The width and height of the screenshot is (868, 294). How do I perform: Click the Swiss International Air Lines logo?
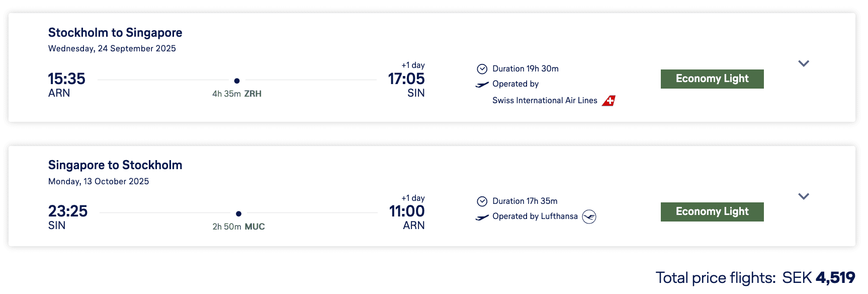609,101
